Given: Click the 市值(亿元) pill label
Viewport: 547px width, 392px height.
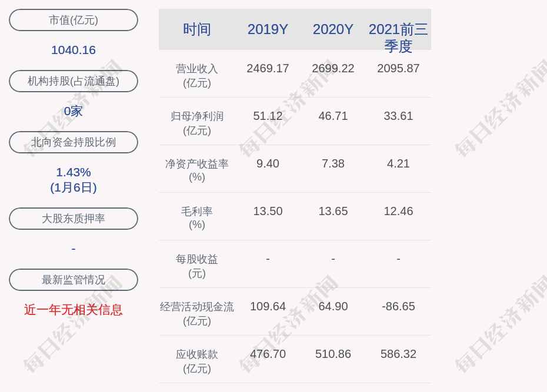Looking at the screenshot, I should [74, 20].
